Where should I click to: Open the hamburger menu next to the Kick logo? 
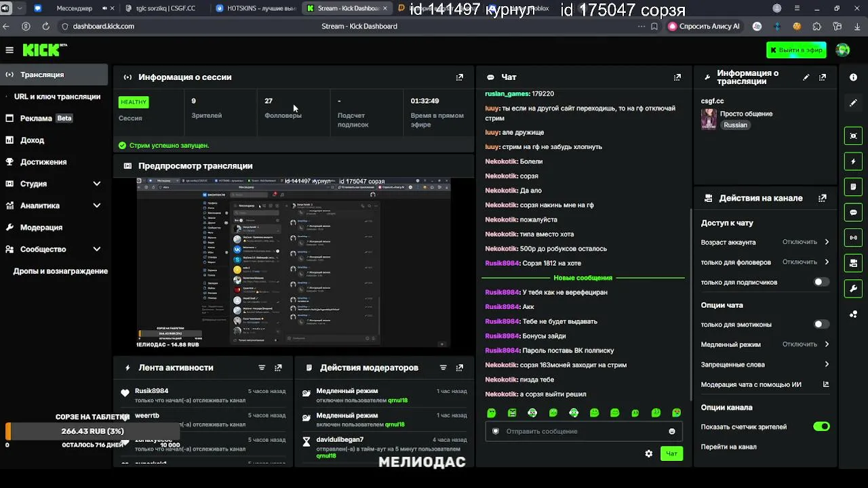pyautogui.click(x=9, y=50)
